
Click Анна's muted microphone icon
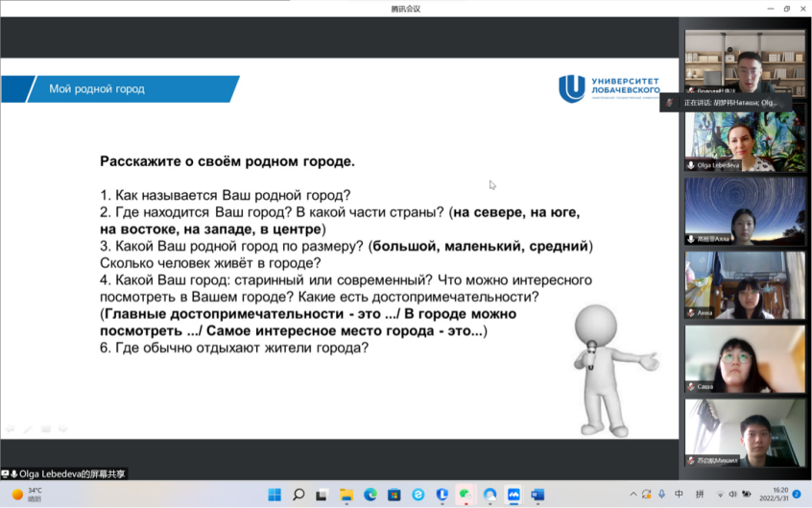pyautogui.click(x=691, y=313)
